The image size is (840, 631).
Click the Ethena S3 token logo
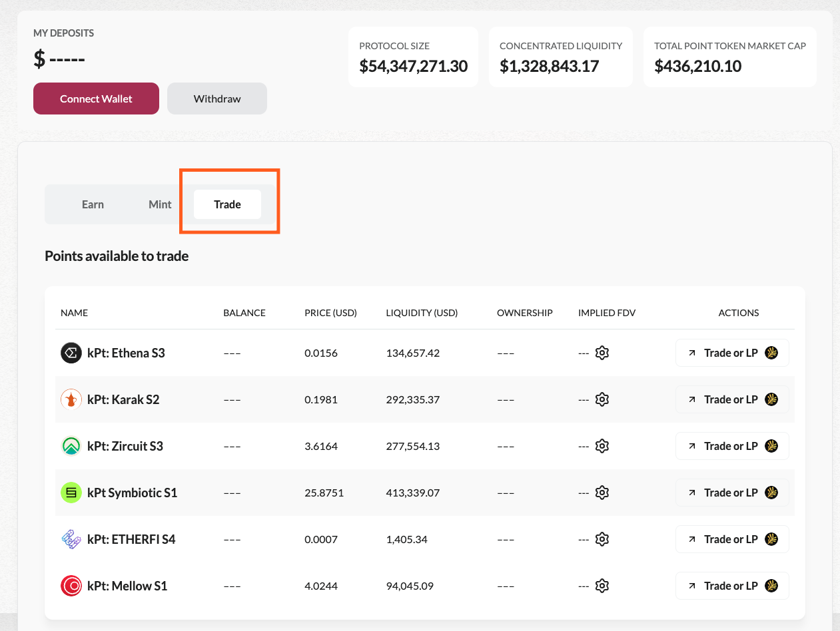(x=71, y=353)
